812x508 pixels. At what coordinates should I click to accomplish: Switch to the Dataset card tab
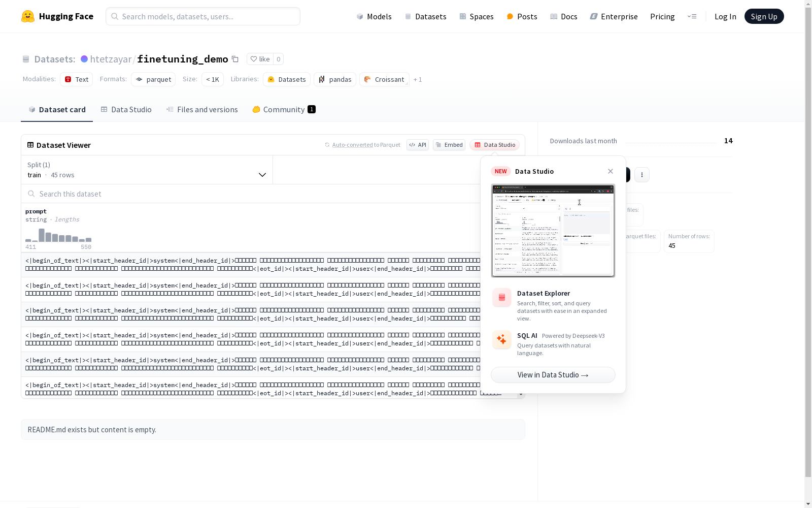[57, 110]
